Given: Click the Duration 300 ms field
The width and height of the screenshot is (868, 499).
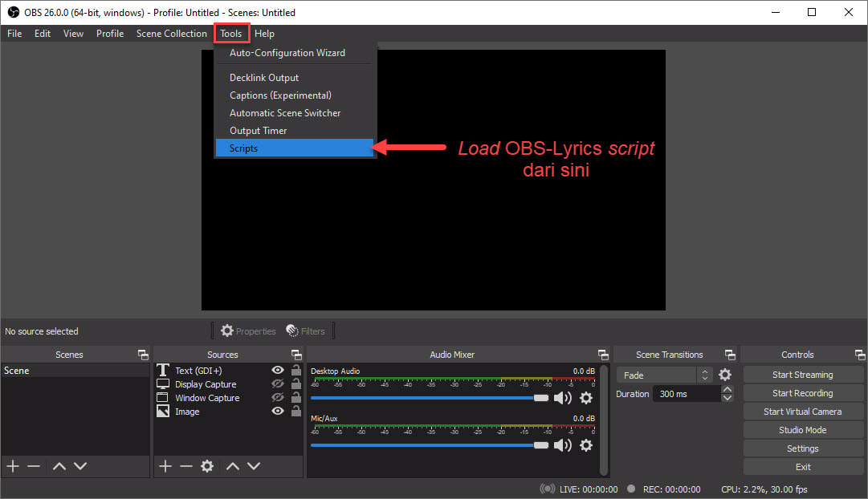Looking at the screenshot, I should [x=687, y=394].
